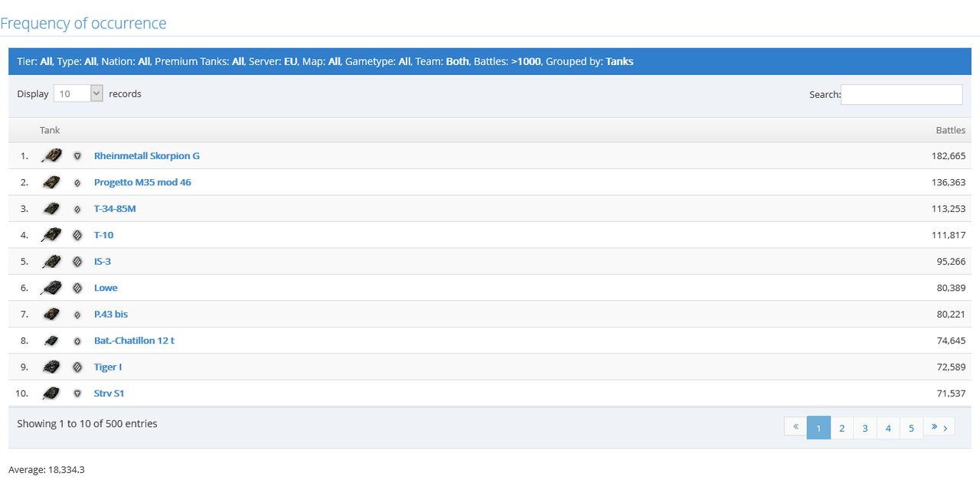This screenshot has height=483, width=980.
Task: Click the T-10 tank thumbnail icon
Action: pyautogui.click(x=52, y=235)
